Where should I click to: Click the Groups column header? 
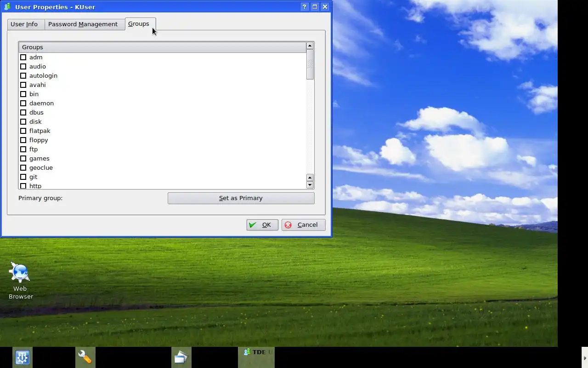[x=163, y=47]
